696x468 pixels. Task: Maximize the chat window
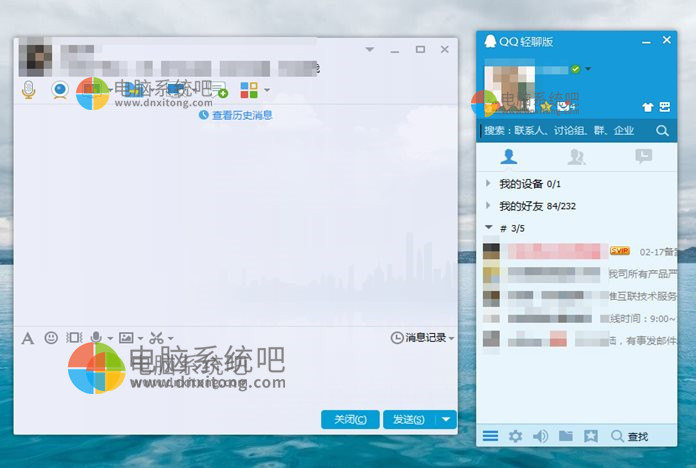420,49
